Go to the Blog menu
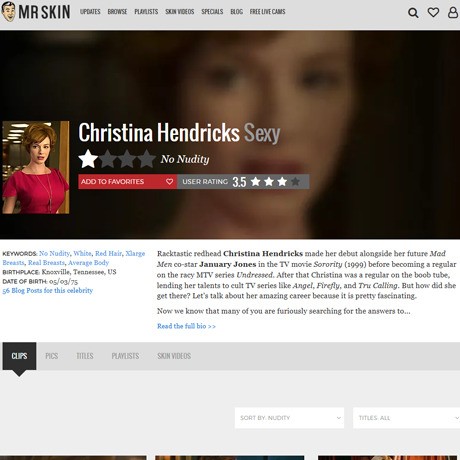This screenshot has width=460, height=460. pos(237,12)
